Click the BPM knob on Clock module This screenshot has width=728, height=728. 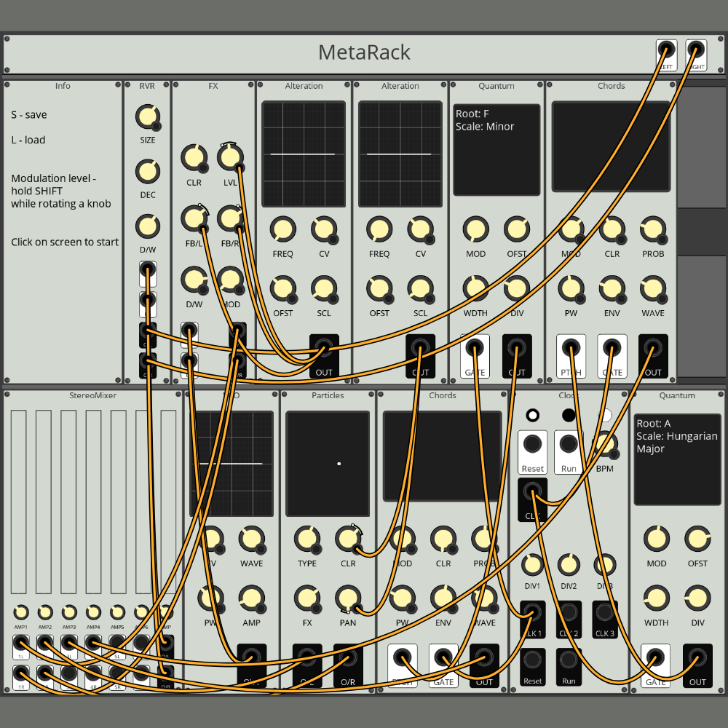[604, 443]
